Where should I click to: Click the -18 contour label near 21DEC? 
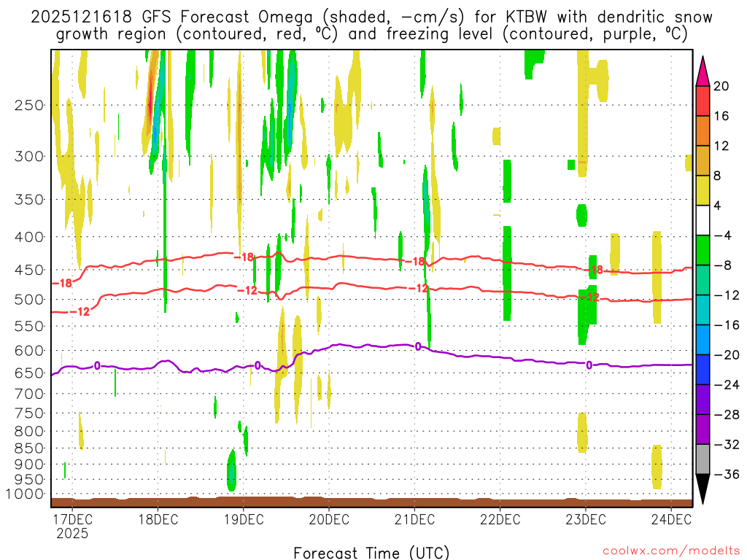414,262
